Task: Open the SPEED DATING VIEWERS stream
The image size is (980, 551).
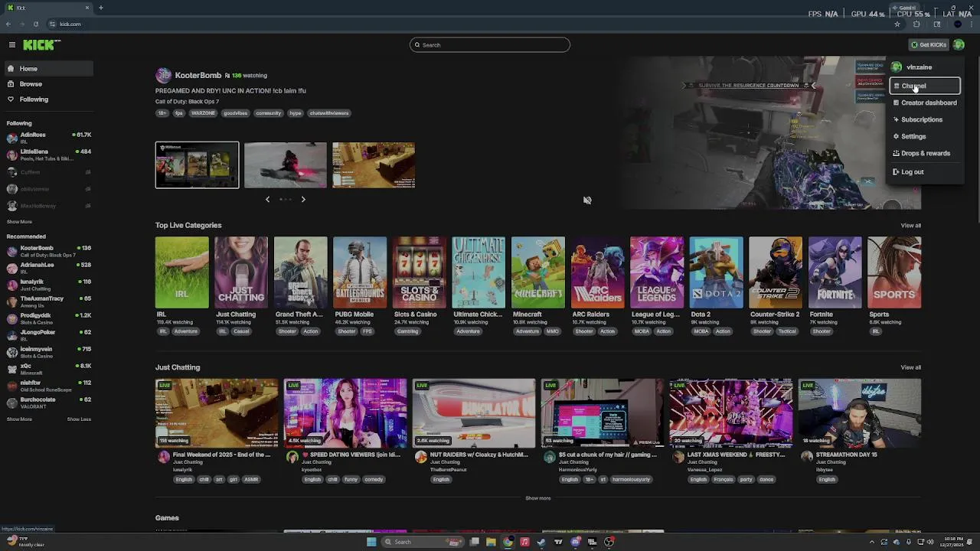Action: coord(345,413)
